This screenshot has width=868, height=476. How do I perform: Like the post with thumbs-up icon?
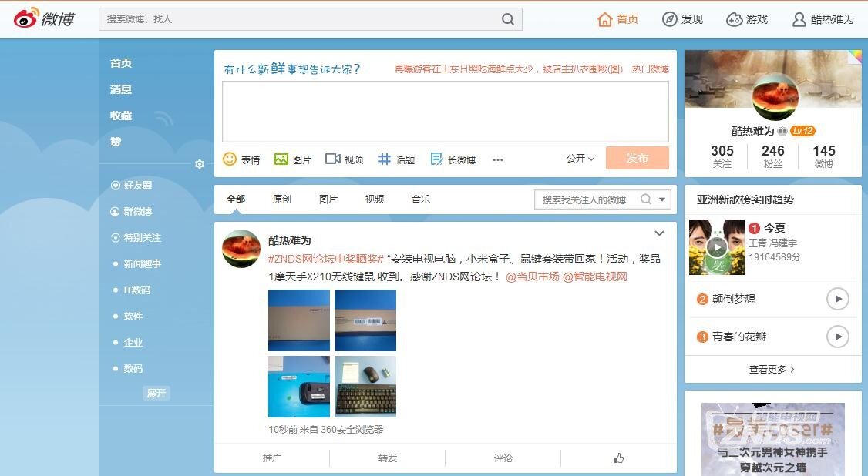pos(618,458)
